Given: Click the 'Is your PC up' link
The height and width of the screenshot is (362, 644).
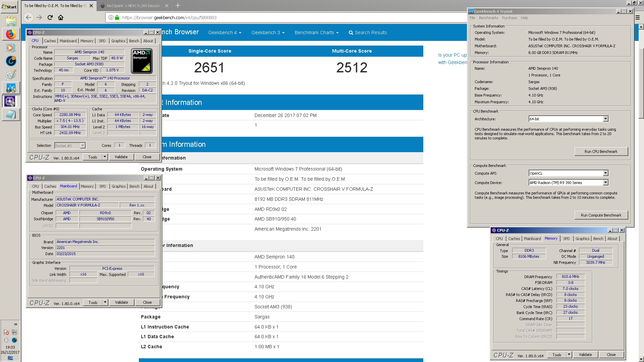Looking at the screenshot, I should click(x=452, y=55).
